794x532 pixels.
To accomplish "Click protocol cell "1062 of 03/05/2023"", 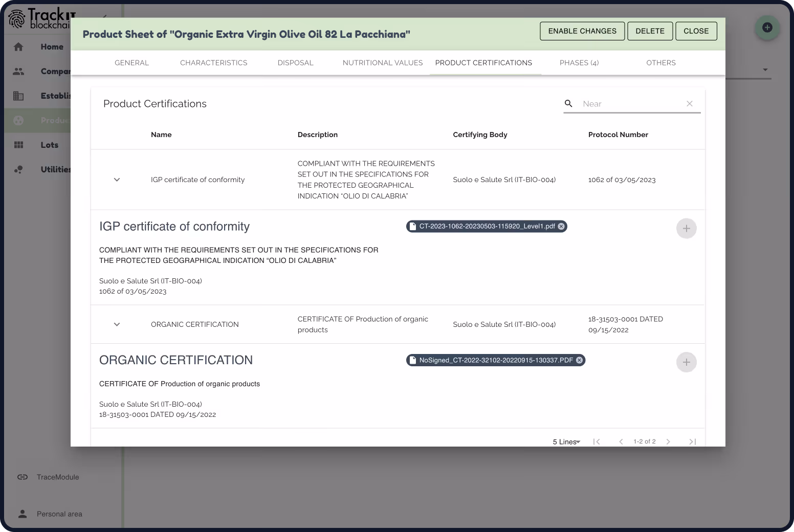I will tap(622, 180).
